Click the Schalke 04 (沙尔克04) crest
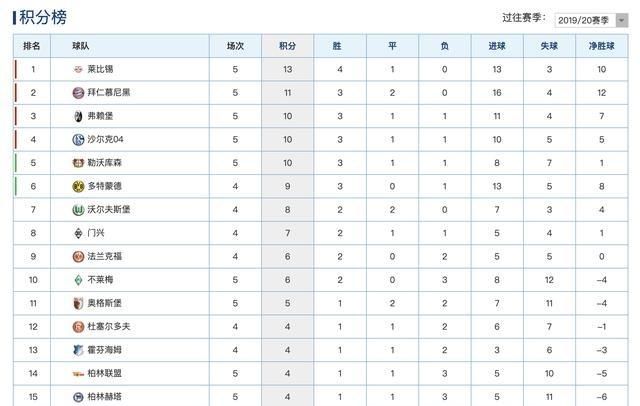Viewport: 640px width, 406px height. [x=78, y=140]
